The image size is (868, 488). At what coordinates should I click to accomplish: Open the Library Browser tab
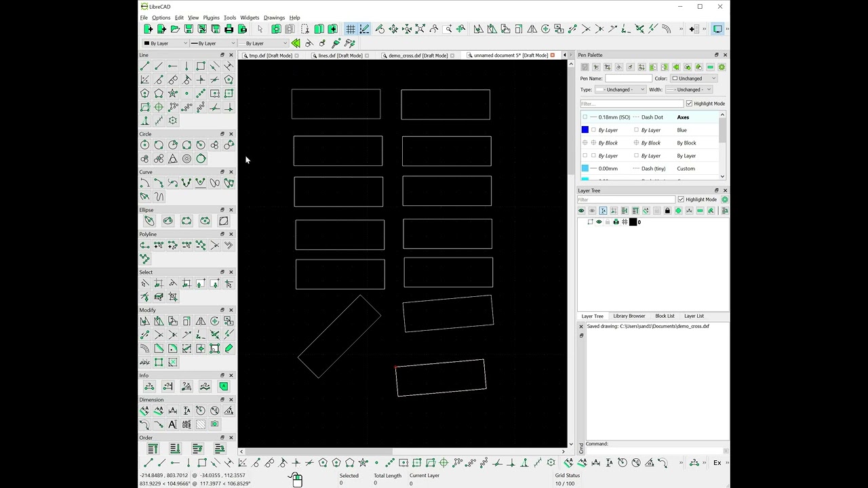(x=629, y=316)
